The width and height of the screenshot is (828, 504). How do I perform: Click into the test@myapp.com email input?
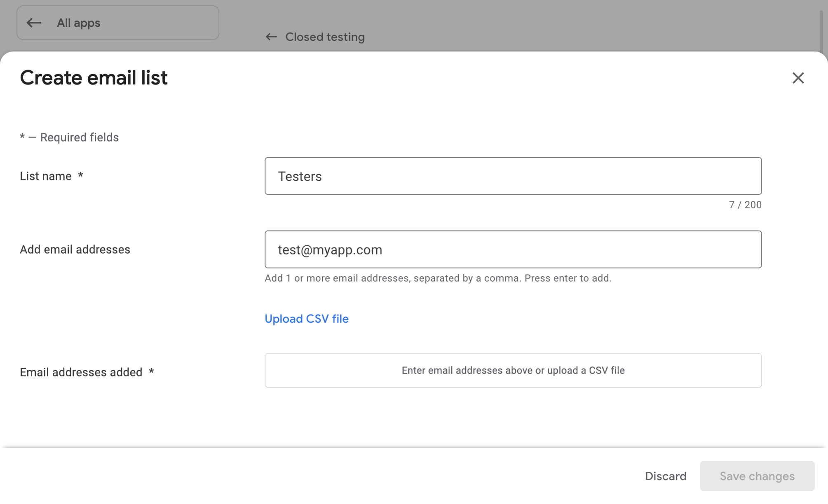513,250
